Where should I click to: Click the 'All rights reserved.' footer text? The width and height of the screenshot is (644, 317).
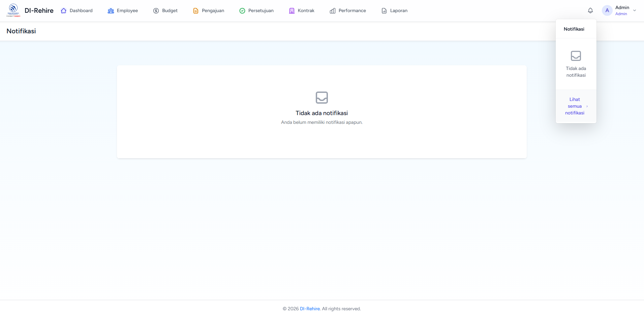pyautogui.click(x=341, y=309)
